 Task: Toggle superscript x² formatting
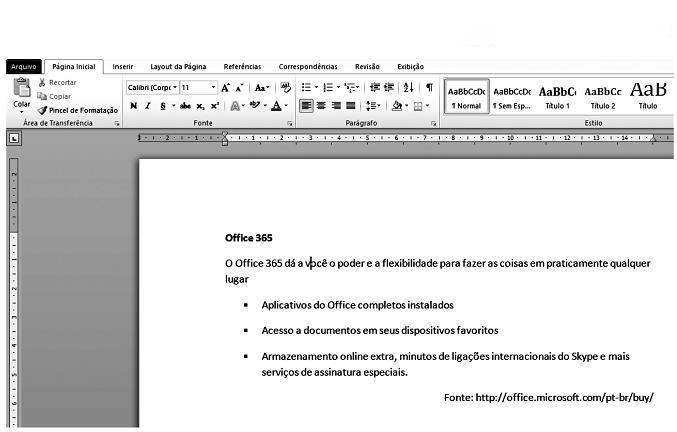(x=215, y=106)
